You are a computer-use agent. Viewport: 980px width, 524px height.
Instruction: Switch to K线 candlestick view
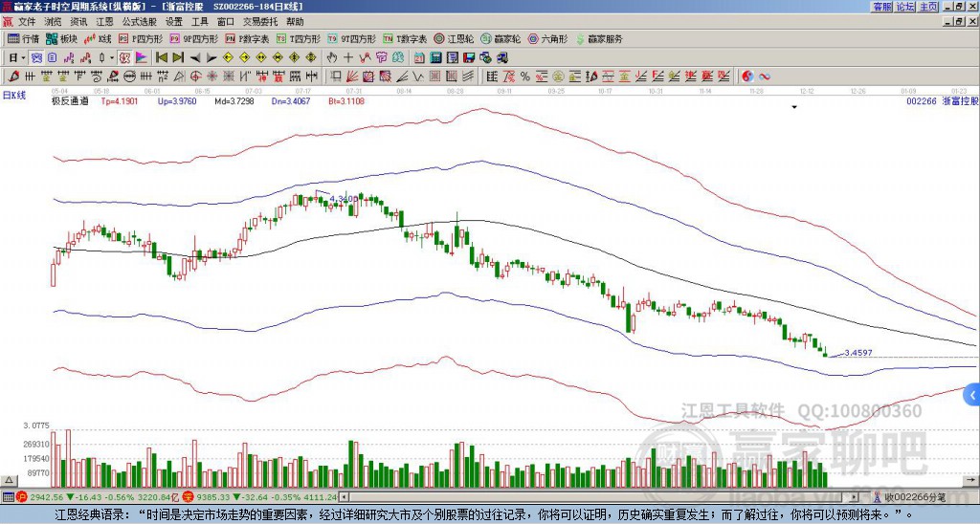pyautogui.click(x=98, y=38)
